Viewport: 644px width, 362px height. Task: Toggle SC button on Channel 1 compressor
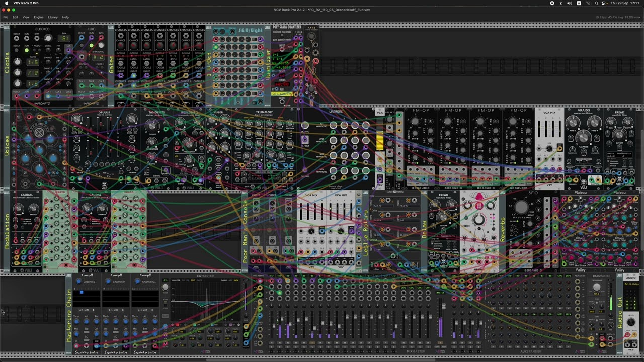(87, 340)
